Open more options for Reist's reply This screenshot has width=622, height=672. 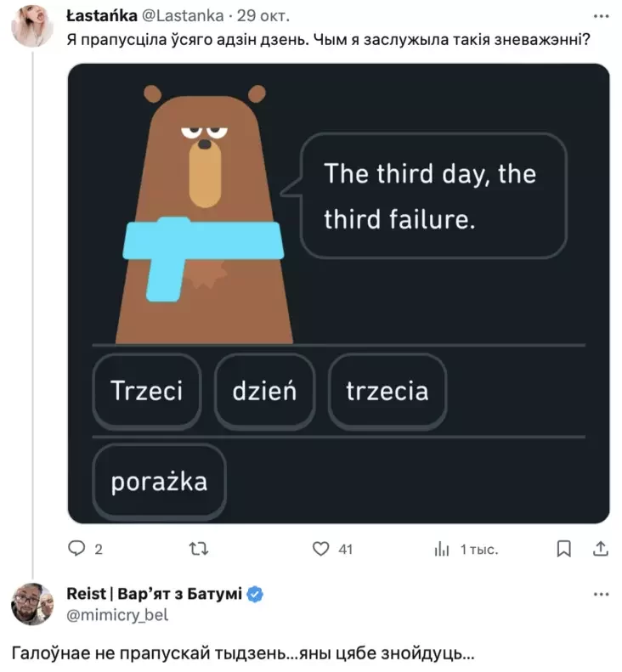[x=601, y=594]
